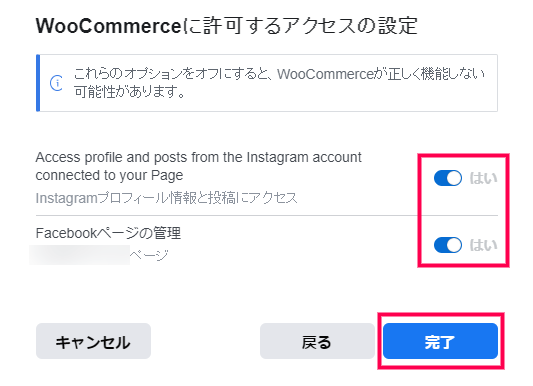Click the blue info circle icon

[x=56, y=83]
